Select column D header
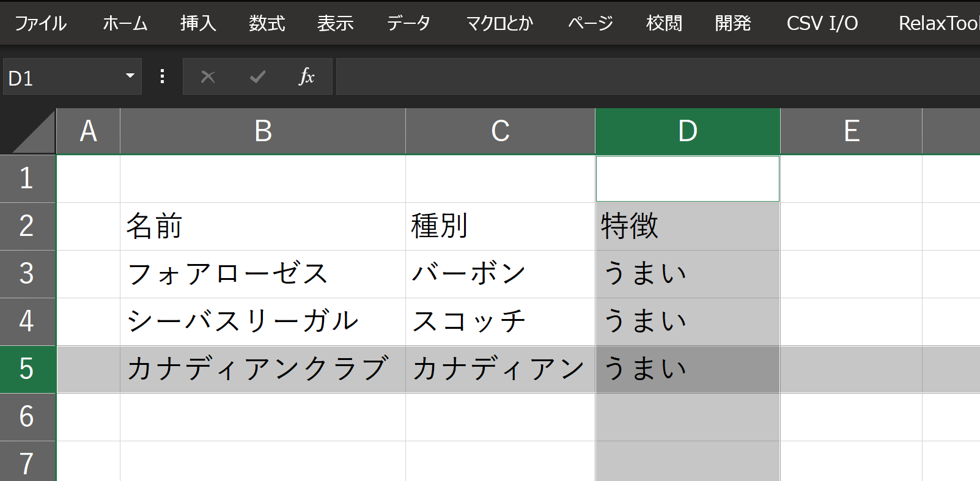 pos(688,131)
